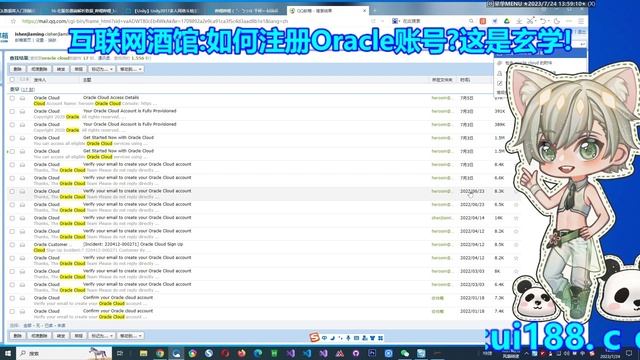This screenshot has height=360, width=640.
Task: Click the top Report button
Action: [x=78, y=69]
